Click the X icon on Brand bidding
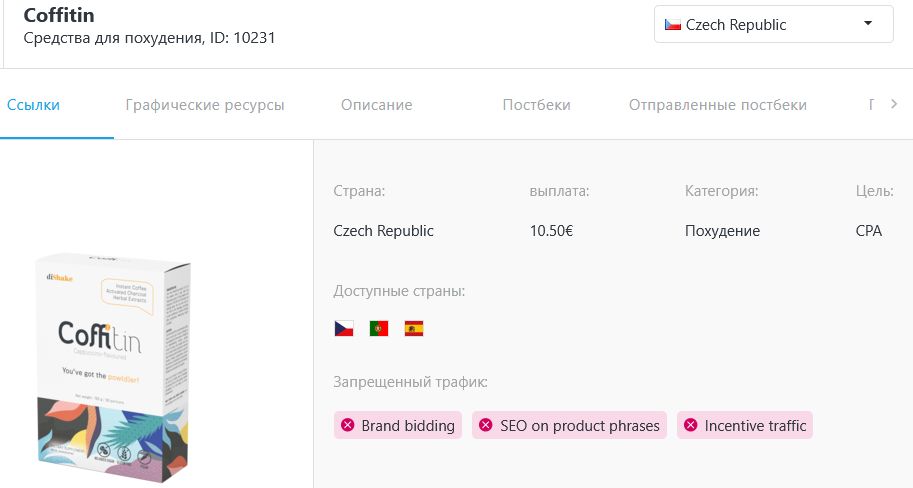Screen dimensions: 913x488 pyautogui.click(x=348, y=426)
